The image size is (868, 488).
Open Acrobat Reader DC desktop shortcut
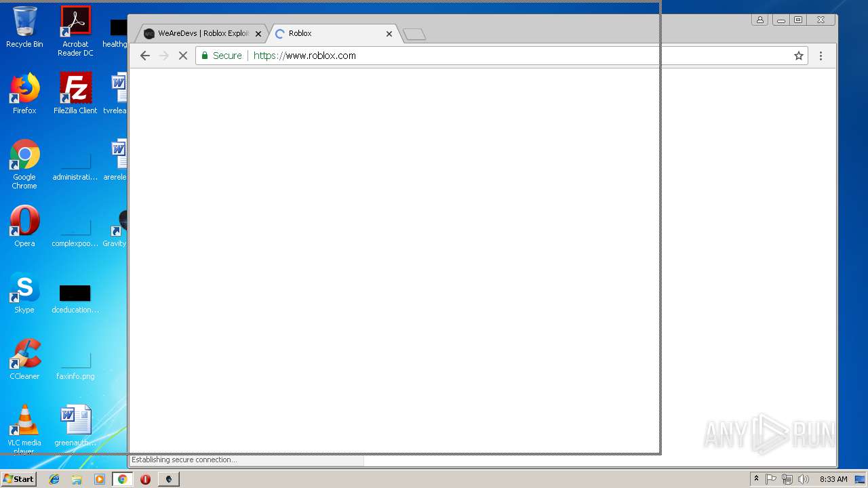click(75, 31)
